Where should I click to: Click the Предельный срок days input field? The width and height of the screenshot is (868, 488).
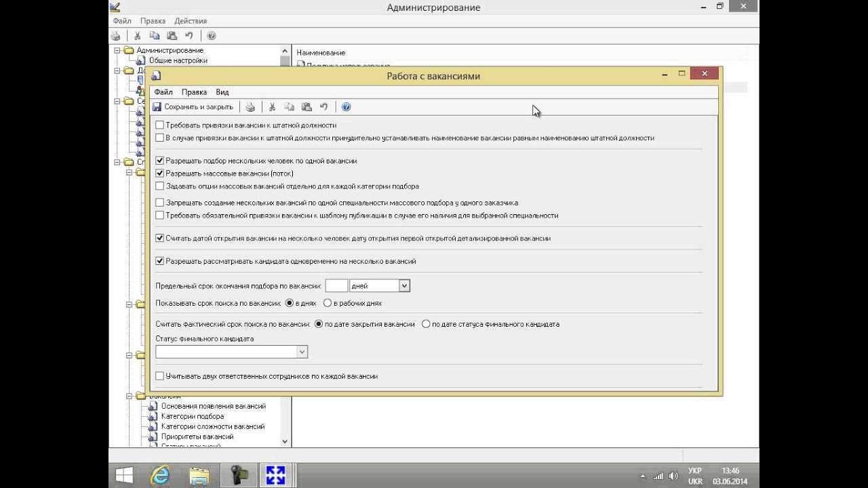[x=336, y=286]
